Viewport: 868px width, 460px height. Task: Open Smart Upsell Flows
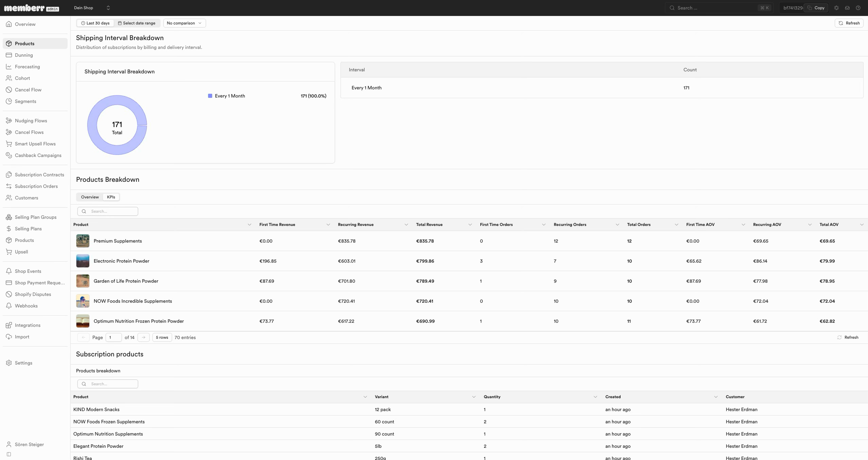click(35, 144)
